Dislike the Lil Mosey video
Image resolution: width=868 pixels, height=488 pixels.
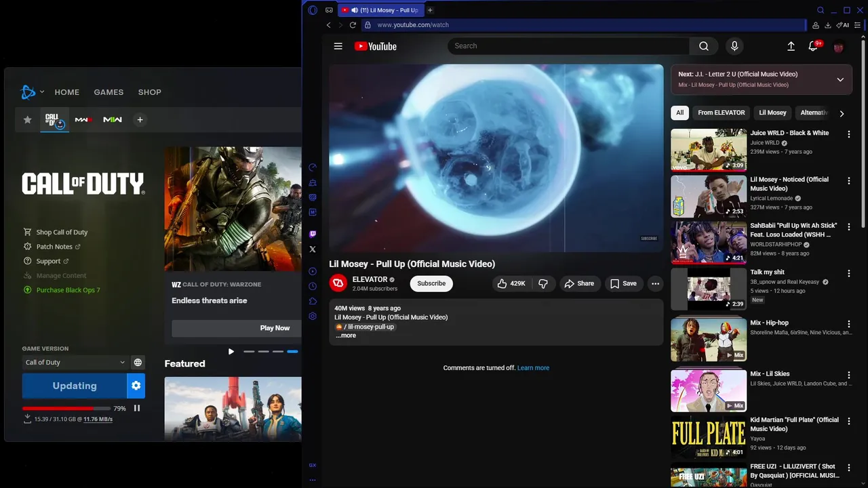pyautogui.click(x=543, y=283)
